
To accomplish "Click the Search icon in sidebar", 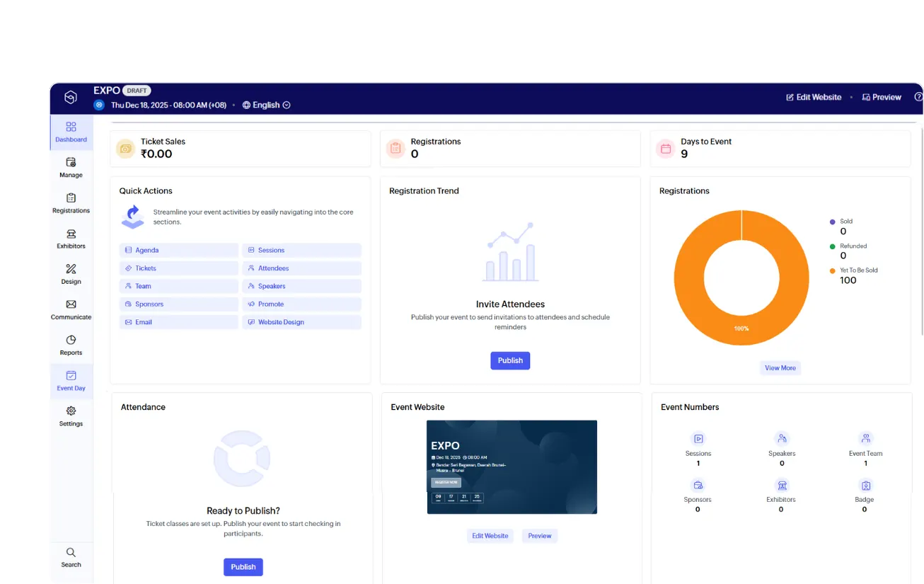I will coord(71,556).
